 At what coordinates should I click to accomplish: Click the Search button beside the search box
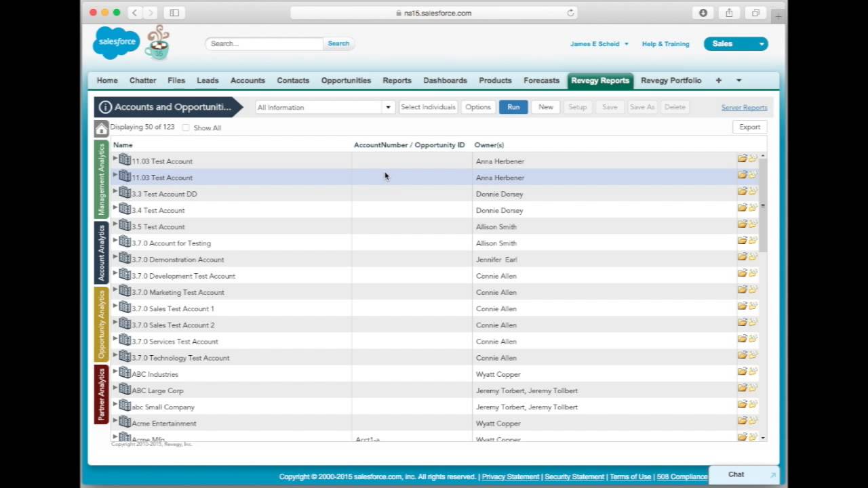tap(338, 43)
